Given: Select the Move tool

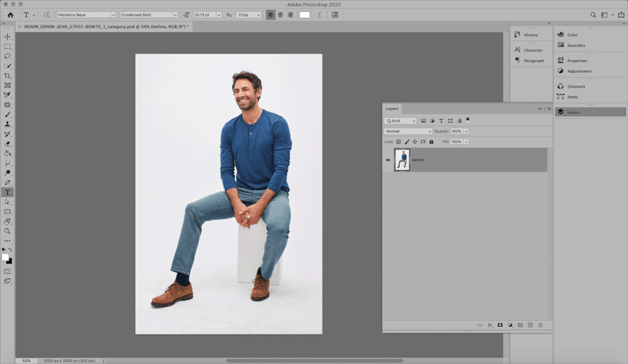Looking at the screenshot, I should [8, 37].
